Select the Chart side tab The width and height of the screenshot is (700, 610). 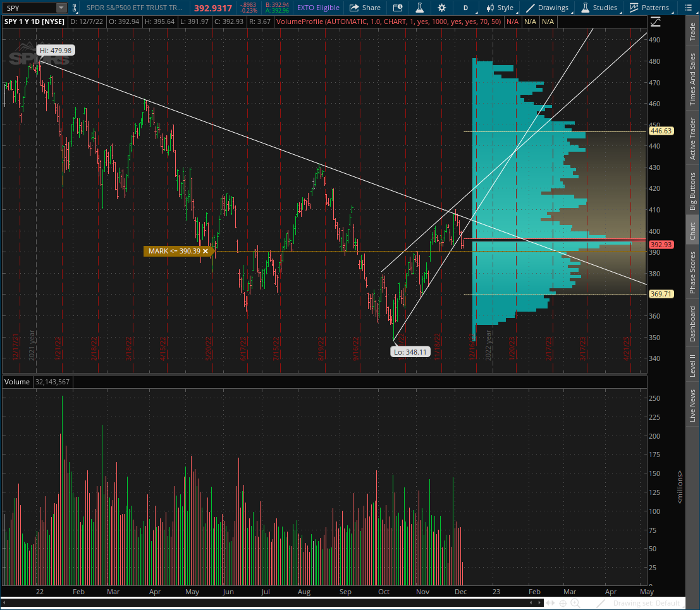(692, 231)
